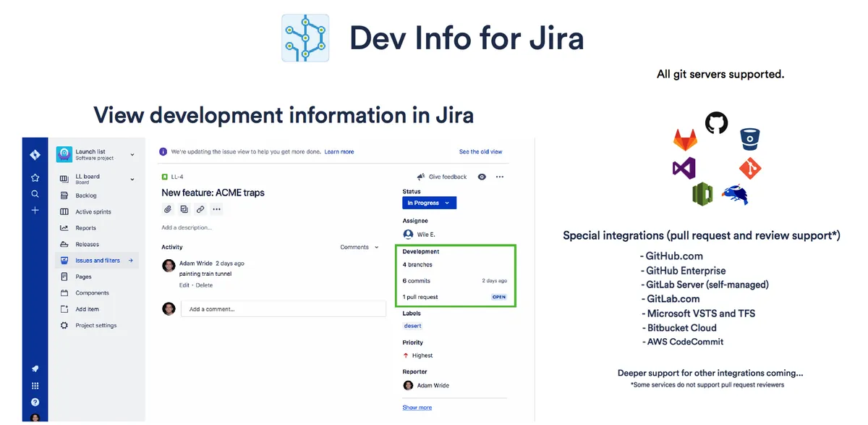Screen dimensions: 868x425
Task: Click the Jira logo in sidebar
Action: coord(35,155)
